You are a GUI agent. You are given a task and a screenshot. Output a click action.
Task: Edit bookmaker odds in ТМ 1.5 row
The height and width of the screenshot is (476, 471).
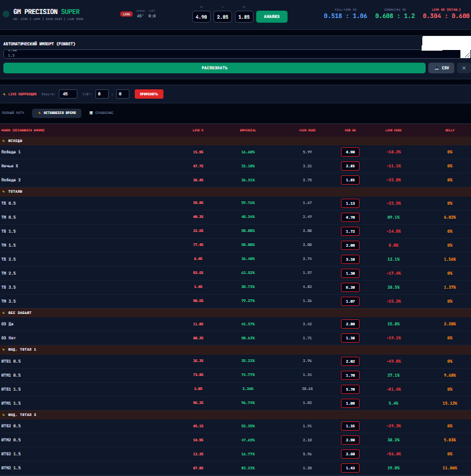coord(350,245)
